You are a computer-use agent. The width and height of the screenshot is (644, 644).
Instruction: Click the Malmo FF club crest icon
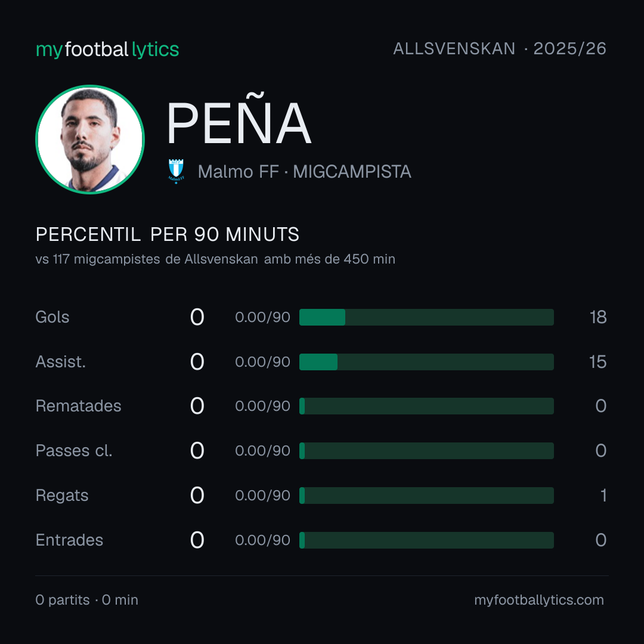(x=176, y=171)
